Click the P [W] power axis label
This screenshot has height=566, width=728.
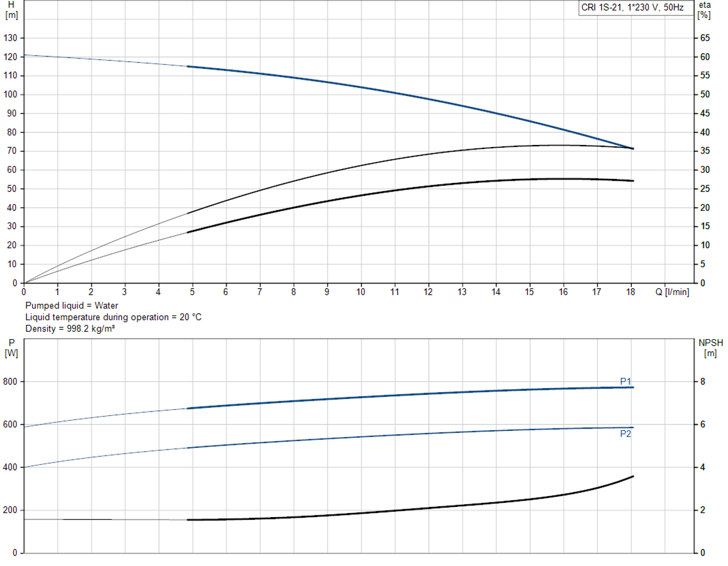[x=11, y=348]
